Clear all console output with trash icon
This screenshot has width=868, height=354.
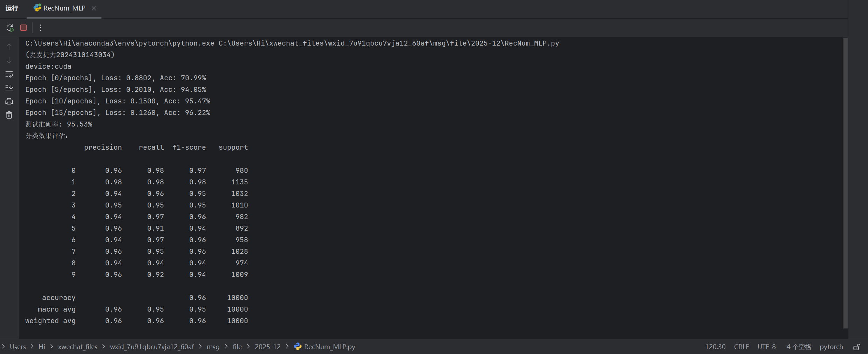click(x=9, y=115)
